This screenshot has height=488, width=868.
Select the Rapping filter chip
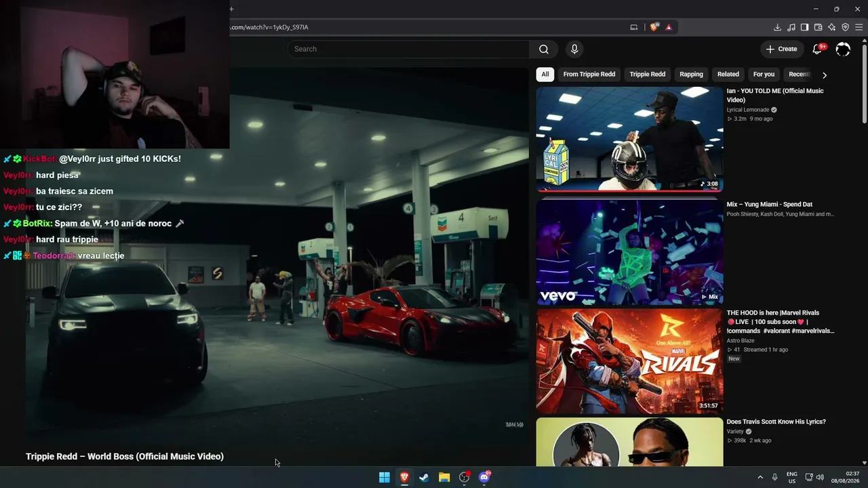[x=692, y=74]
